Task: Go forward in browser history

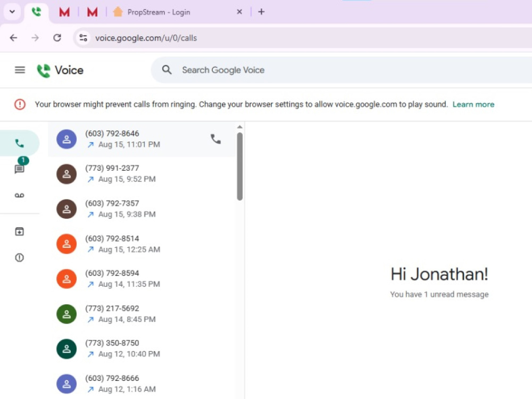Action: 35,38
